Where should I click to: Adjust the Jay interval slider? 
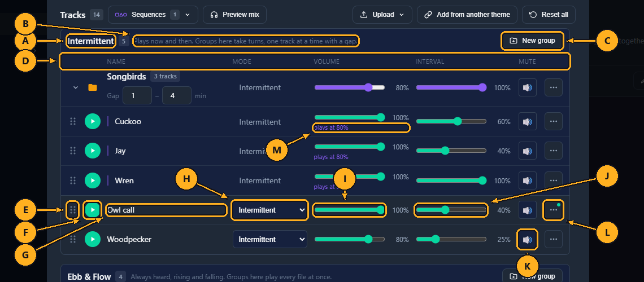click(451, 151)
